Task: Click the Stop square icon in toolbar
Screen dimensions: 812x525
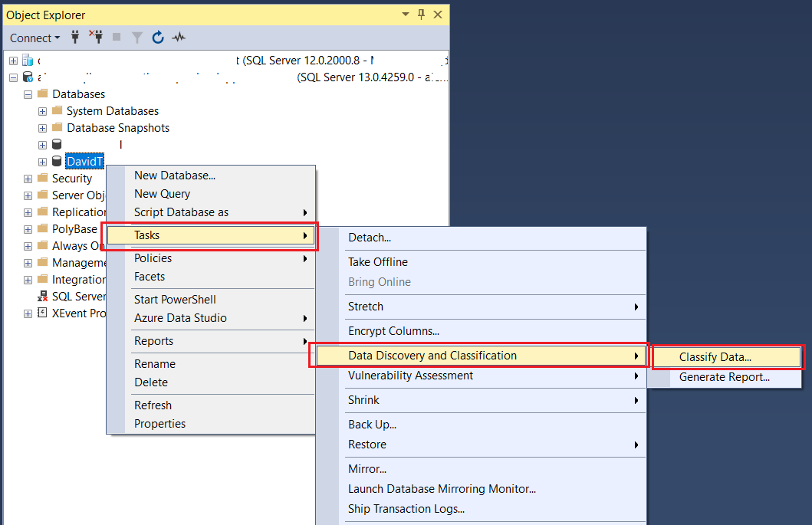Action: coord(117,37)
